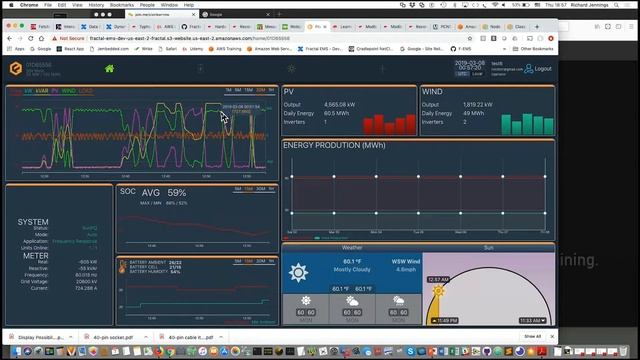Open Other Bookmarks folder
Viewport: 640px width, 360px height.
pyautogui.click(x=533, y=49)
